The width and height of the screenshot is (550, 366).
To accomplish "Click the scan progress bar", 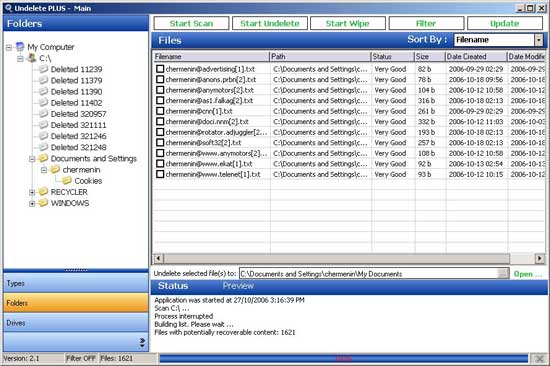I will (x=344, y=358).
